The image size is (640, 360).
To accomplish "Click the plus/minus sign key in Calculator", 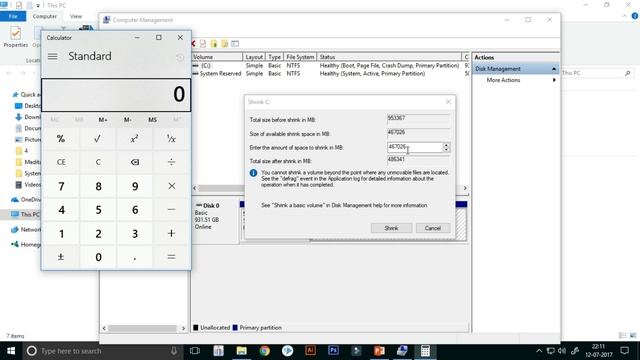I will coord(61,257).
